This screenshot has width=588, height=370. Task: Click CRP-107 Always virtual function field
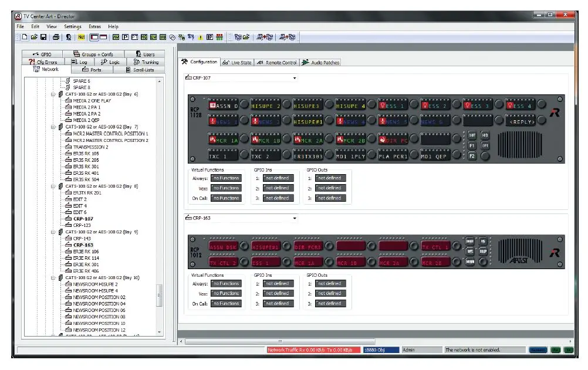point(226,178)
